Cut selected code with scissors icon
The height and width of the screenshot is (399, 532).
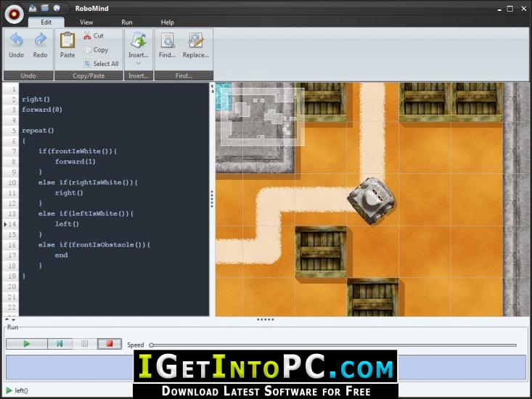coord(94,36)
